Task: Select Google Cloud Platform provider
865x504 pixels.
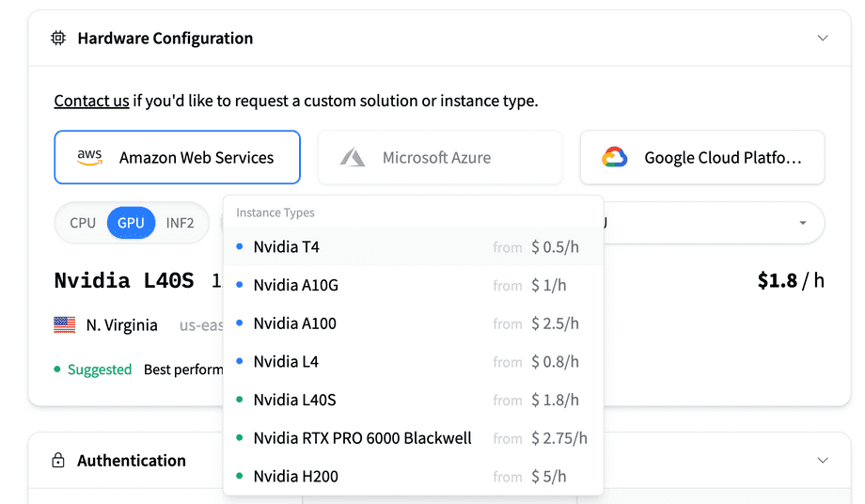Action: tap(702, 157)
